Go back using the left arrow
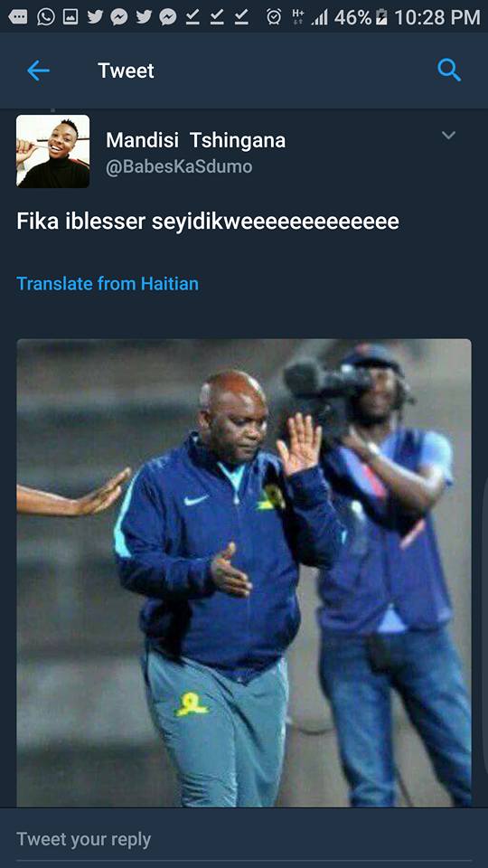Screen dimensions: 488x868 (x=38, y=71)
